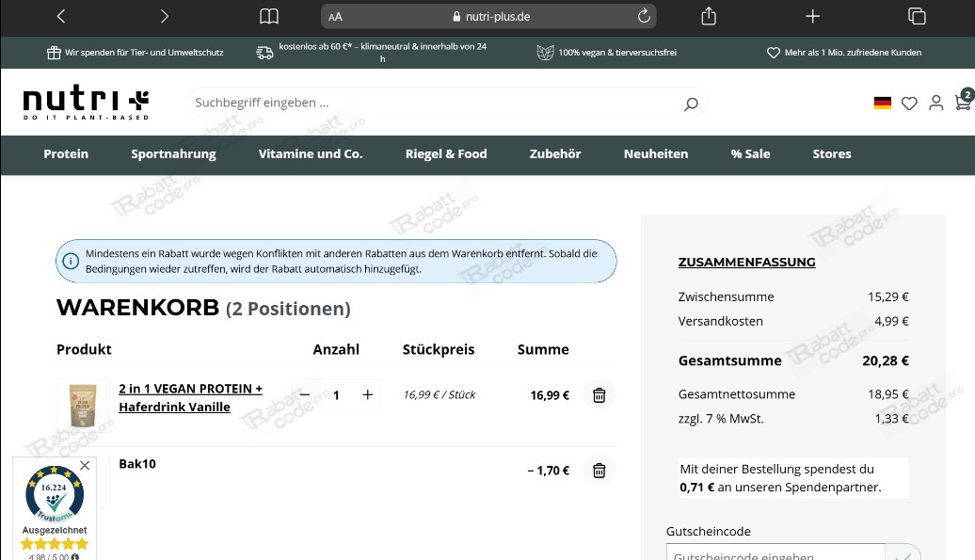
Task: Reload the page with the refresh icon
Action: tap(644, 16)
